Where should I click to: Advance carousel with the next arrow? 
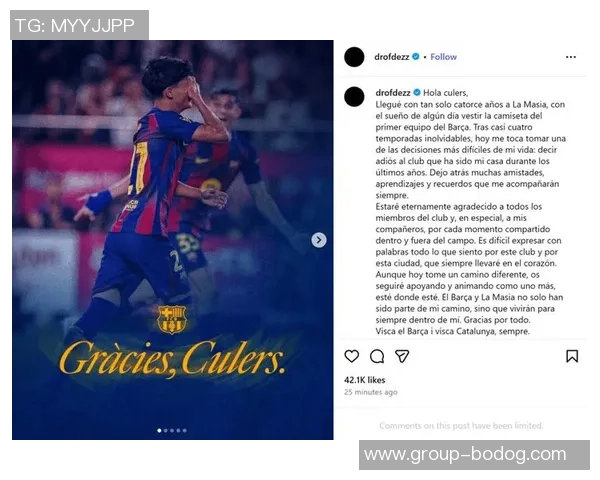pos(319,240)
